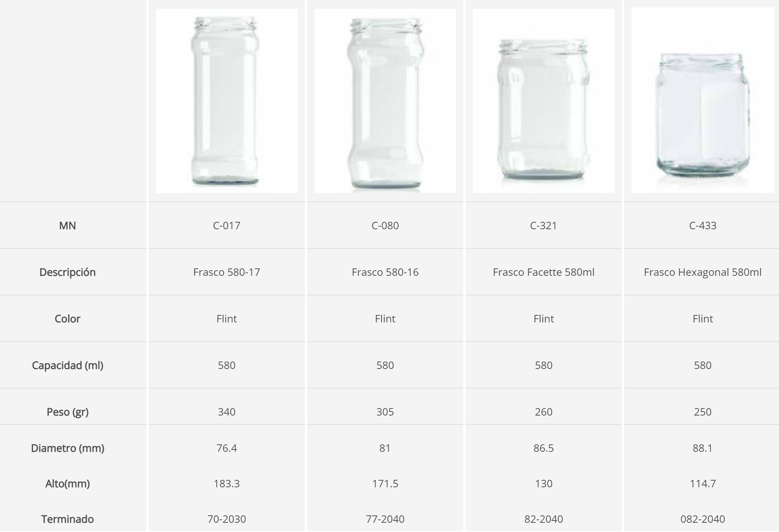Click the Peso (gr) row label
This screenshot has height=532, width=779.
[67, 412]
